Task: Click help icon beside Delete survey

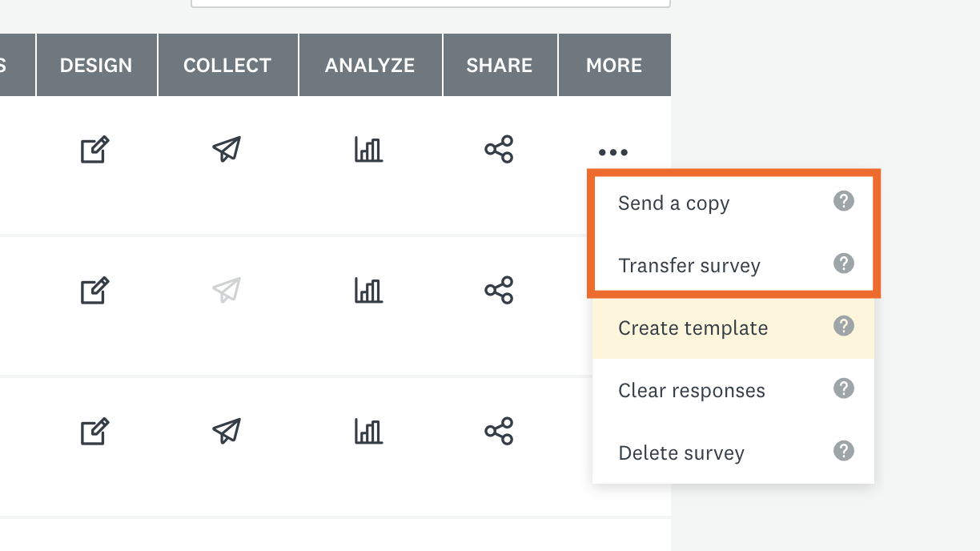Action: [x=844, y=451]
